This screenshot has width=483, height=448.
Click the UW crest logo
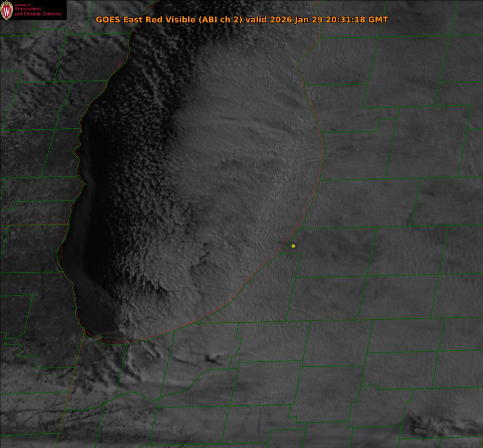[7, 10]
